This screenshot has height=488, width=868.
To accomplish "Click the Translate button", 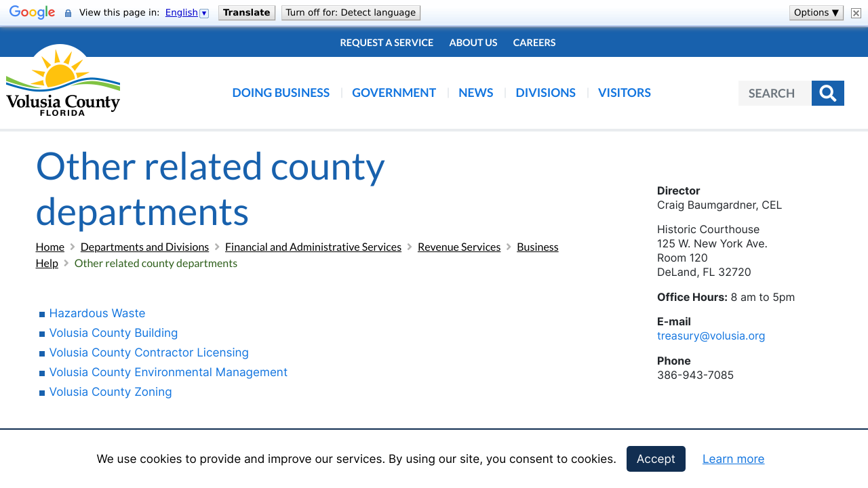I will (x=247, y=13).
